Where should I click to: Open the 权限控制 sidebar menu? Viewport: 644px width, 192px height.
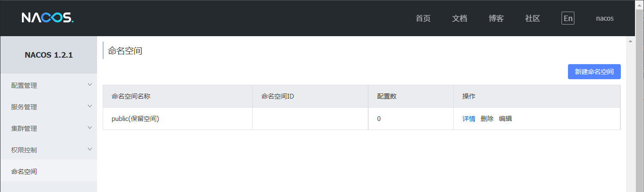(x=49, y=150)
